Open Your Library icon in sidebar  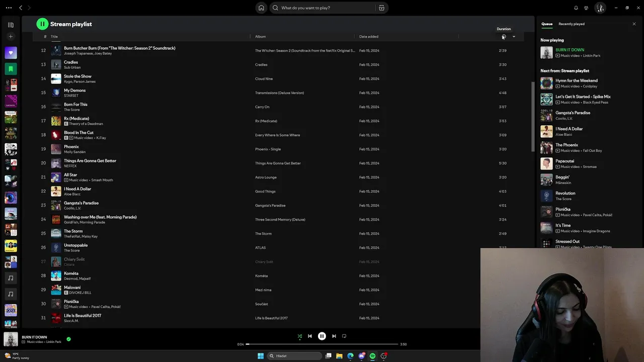(11, 25)
